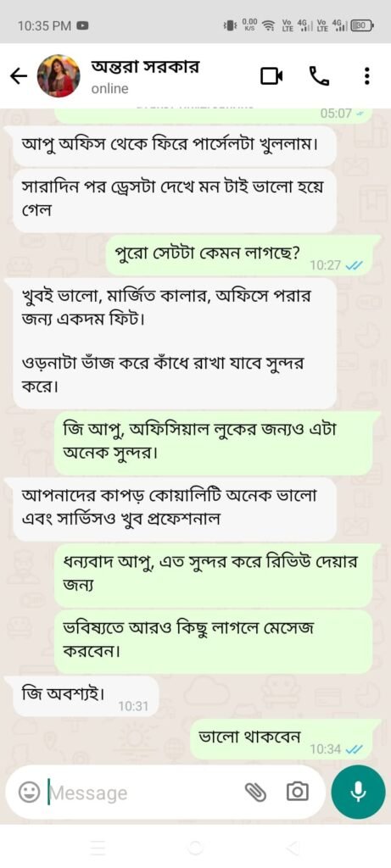The image size is (391, 868).
Task: Tap the green microphone voice message button
Action: (358, 792)
